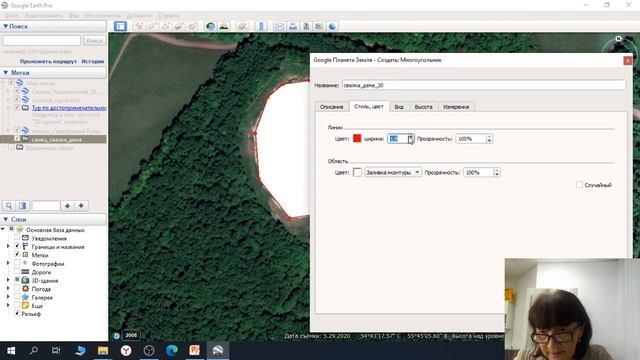640x360 pixels.
Task: Open the planet switcher toolbar icon
Action: [x=242, y=27]
